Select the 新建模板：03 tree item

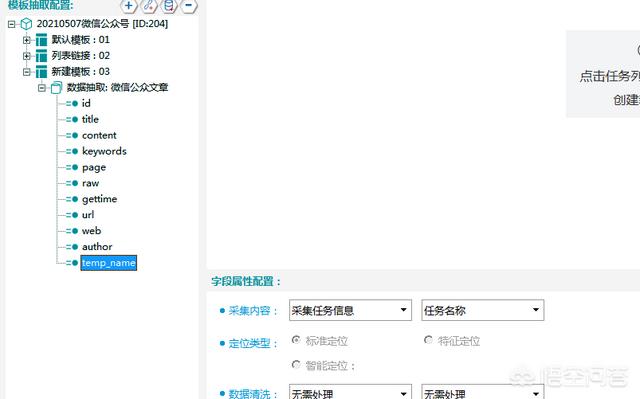(x=80, y=71)
